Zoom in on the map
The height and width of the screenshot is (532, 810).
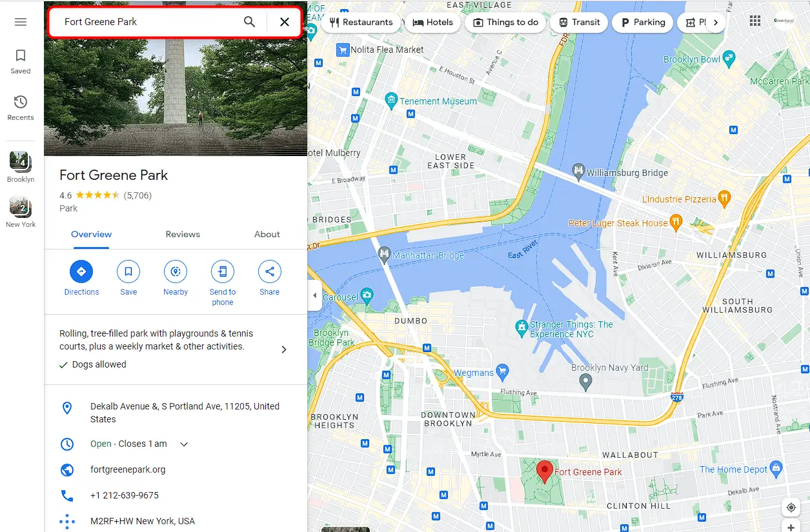pyautogui.click(x=791, y=528)
